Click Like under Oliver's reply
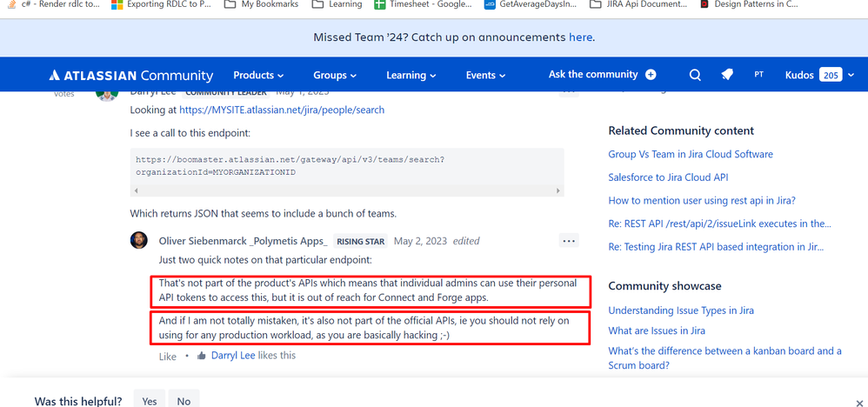Screen dimensions: 868x407 click(x=168, y=356)
